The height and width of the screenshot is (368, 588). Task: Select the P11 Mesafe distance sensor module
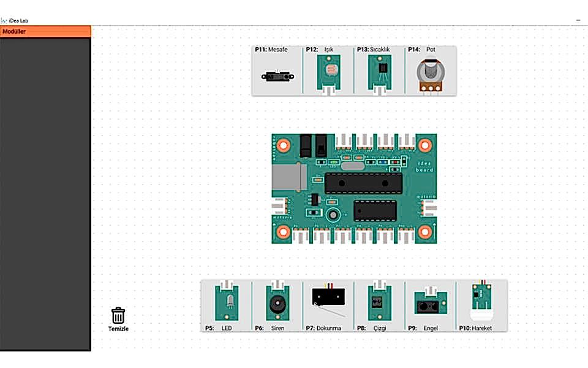click(x=278, y=76)
